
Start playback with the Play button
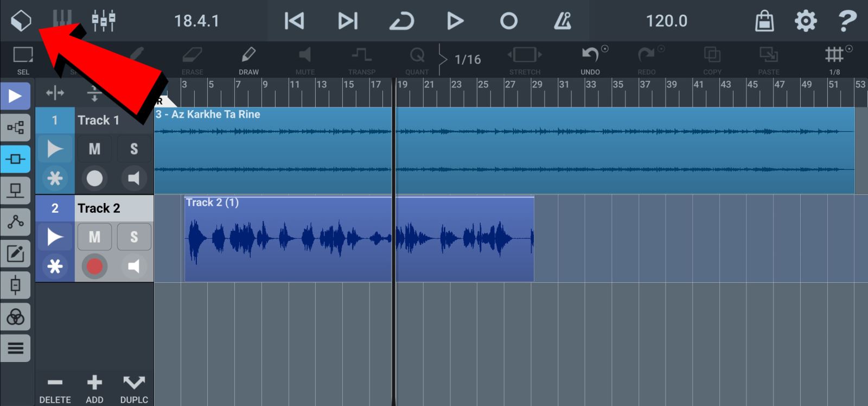pyautogui.click(x=455, y=21)
